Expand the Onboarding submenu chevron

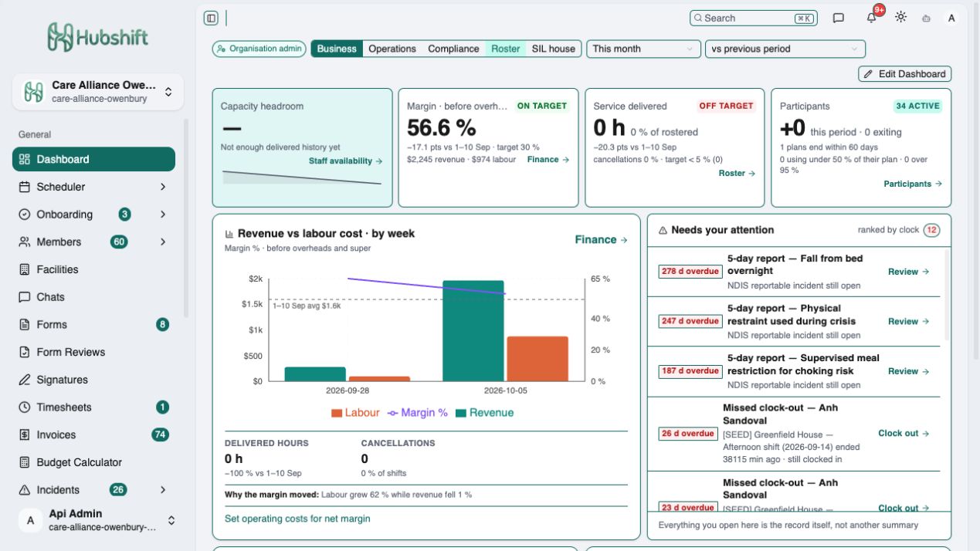[163, 215]
